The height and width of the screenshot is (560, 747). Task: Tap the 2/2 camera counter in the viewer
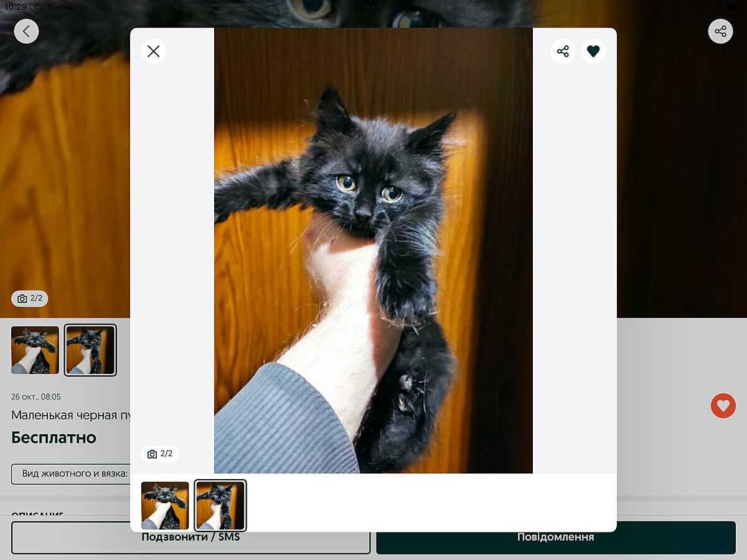coord(160,454)
